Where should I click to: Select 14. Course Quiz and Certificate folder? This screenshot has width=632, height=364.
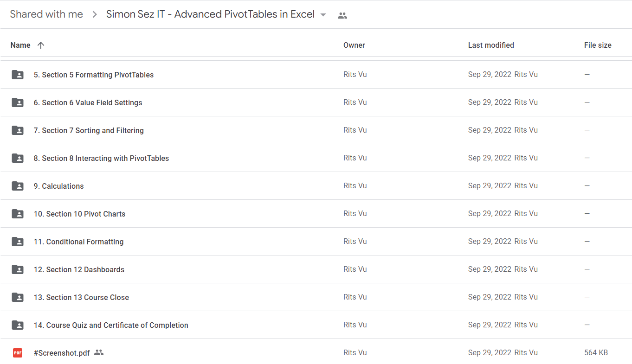tap(316, 325)
